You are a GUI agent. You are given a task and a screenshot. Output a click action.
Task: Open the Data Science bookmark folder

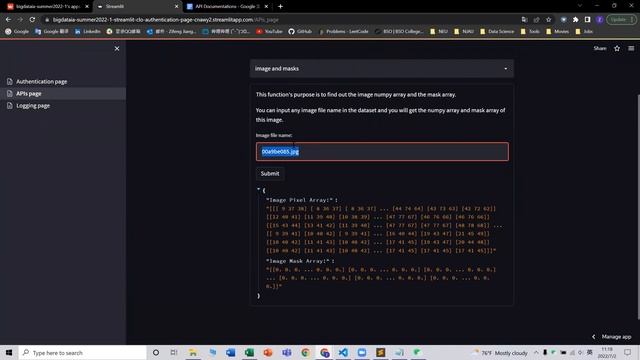click(497, 31)
